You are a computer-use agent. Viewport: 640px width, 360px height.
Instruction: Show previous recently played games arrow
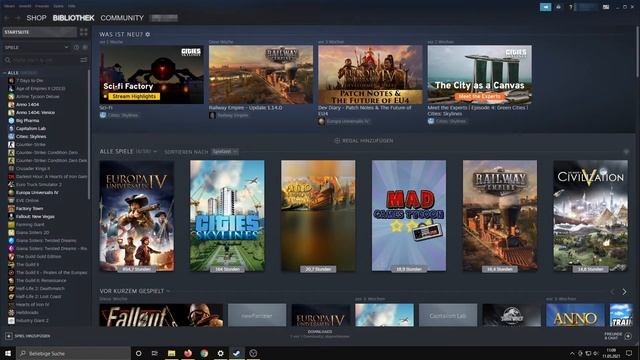[612, 292]
